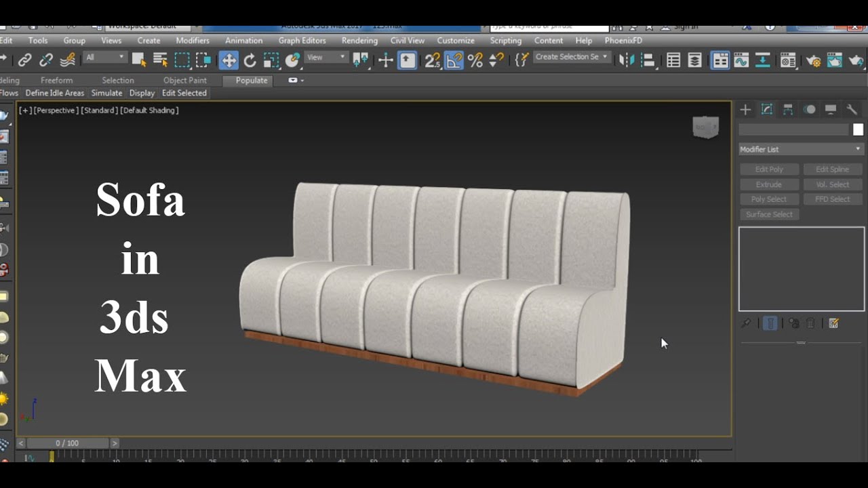Open the PhoenixFD menu
The height and width of the screenshot is (488, 868).
coord(623,41)
